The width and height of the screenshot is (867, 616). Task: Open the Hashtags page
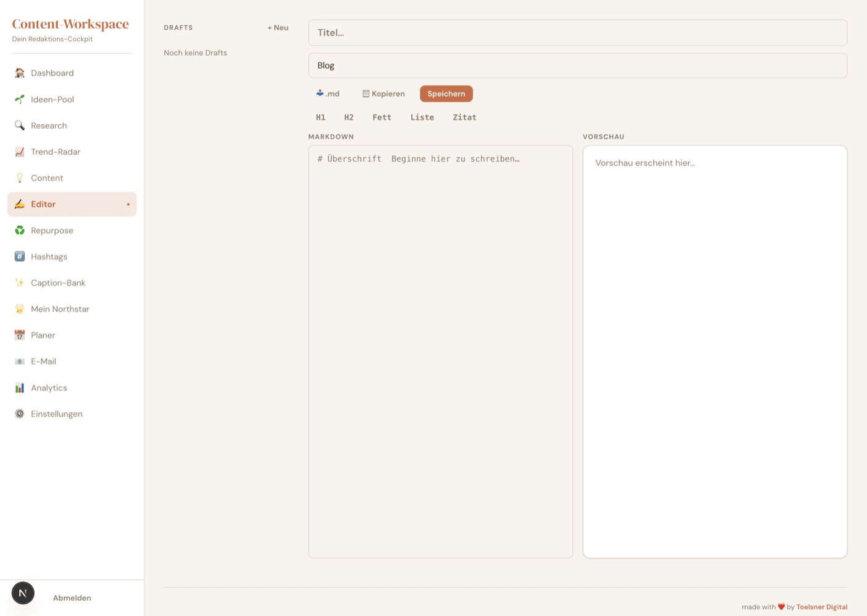point(72,256)
